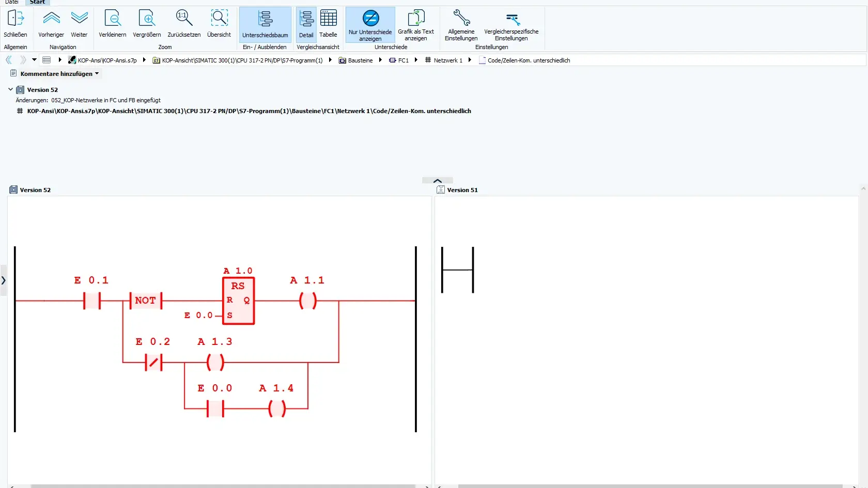Expand arrow after Bausteine breadcrumb
Image resolution: width=868 pixels, height=488 pixels.
point(380,60)
